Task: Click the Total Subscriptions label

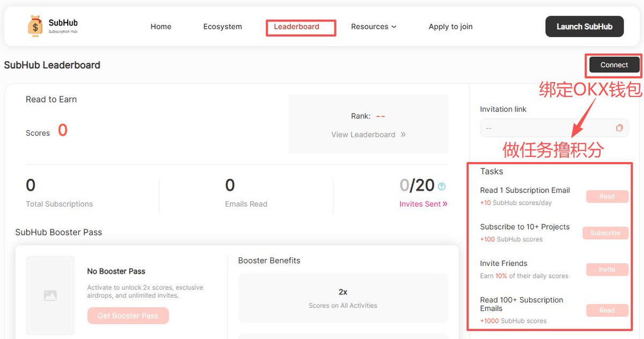Action: [x=59, y=204]
